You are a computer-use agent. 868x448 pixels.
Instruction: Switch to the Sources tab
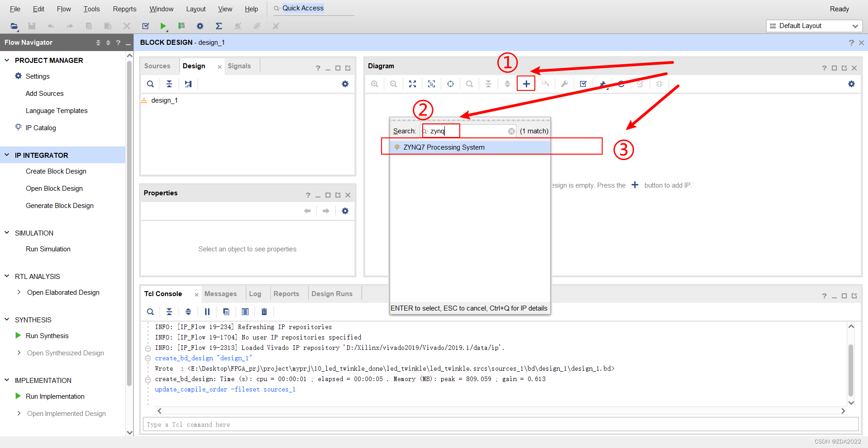pos(157,66)
